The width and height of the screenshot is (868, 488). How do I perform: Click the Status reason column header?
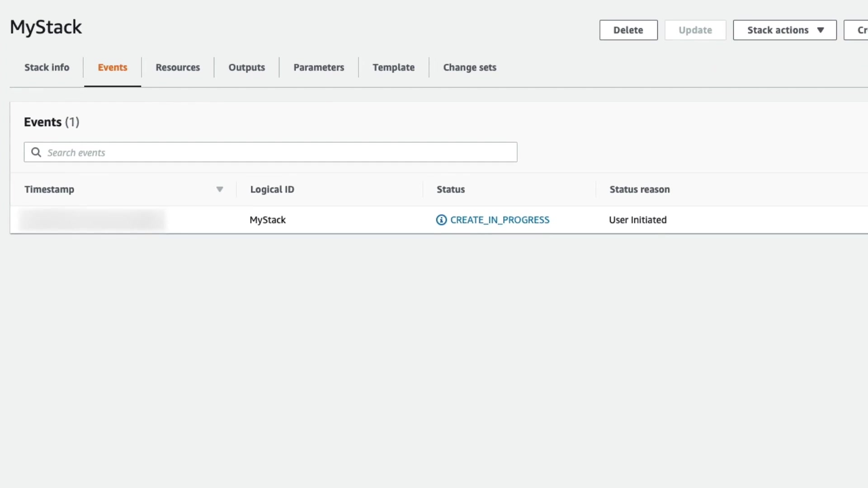pyautogui.click(x=639, y=189)
